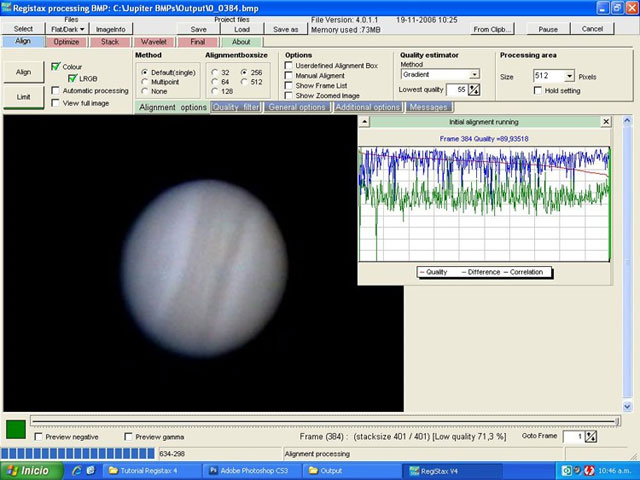Screen dimensions: 640x480
Task: Switch to the Wavelet tab
Action: (x=153, y=42)
